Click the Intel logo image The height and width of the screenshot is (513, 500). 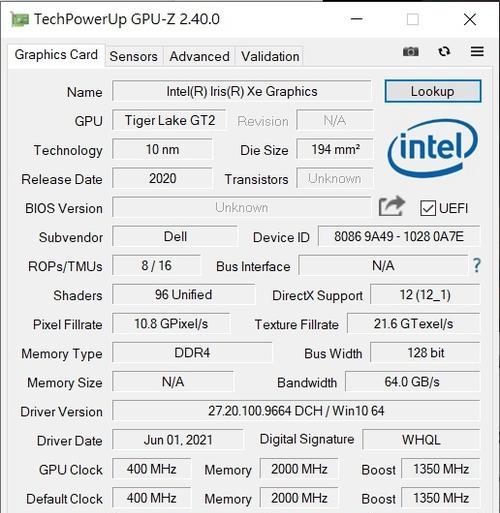click(x=432, y=148)
